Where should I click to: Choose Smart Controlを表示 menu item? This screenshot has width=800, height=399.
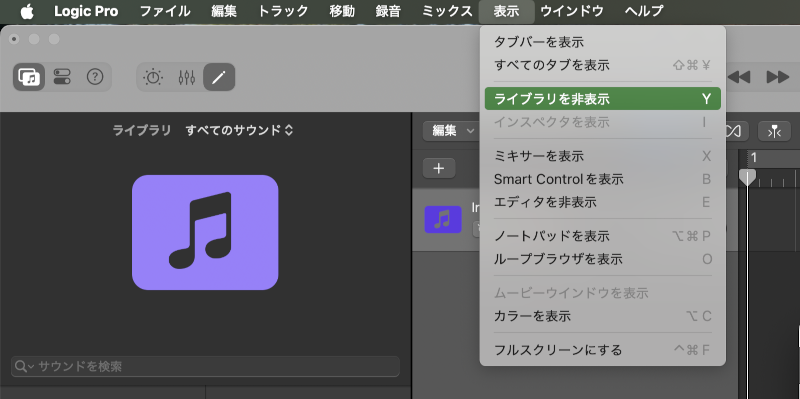(603, 179)
